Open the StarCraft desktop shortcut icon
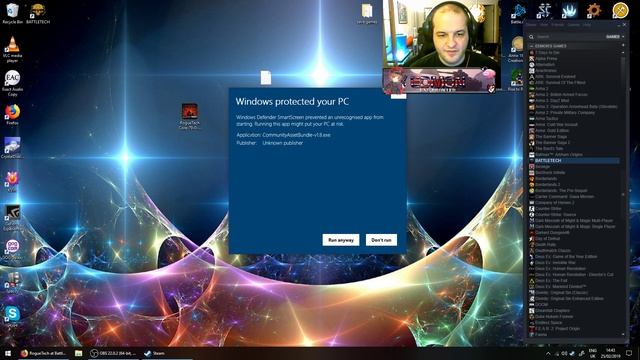 tap(544, 11)
